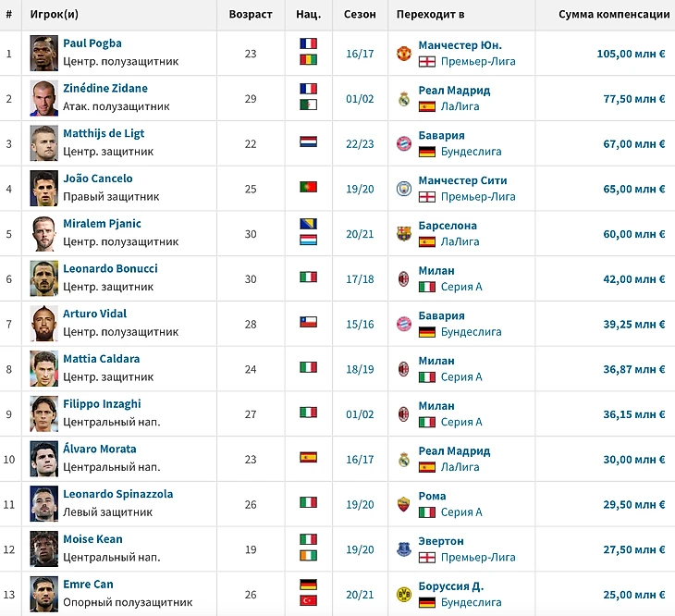Open the 19/20 season link for Spinazzola

(360, 504)
